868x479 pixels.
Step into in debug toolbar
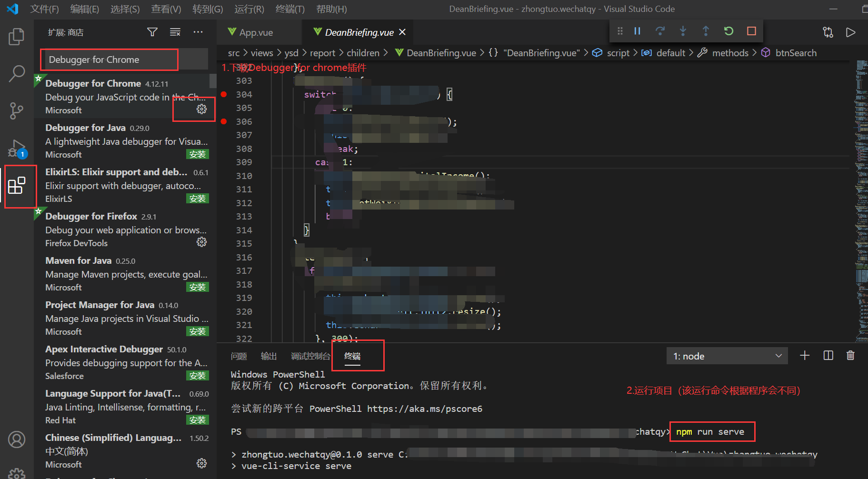tap(683, 31)
